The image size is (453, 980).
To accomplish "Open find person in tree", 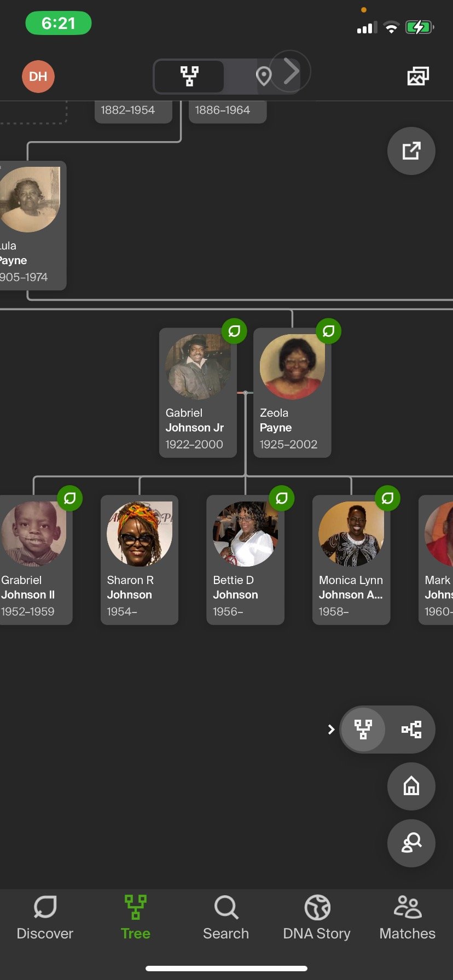I will click(x=411, y=843).
